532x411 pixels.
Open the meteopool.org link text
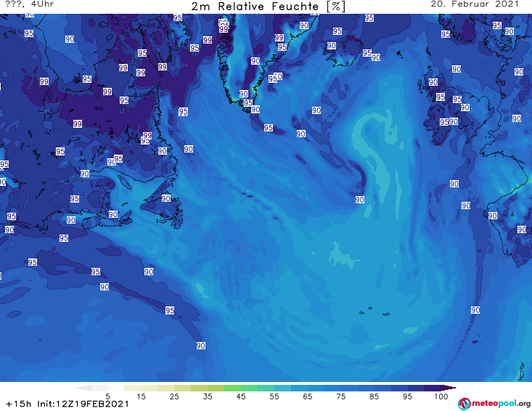click(501, 404)
